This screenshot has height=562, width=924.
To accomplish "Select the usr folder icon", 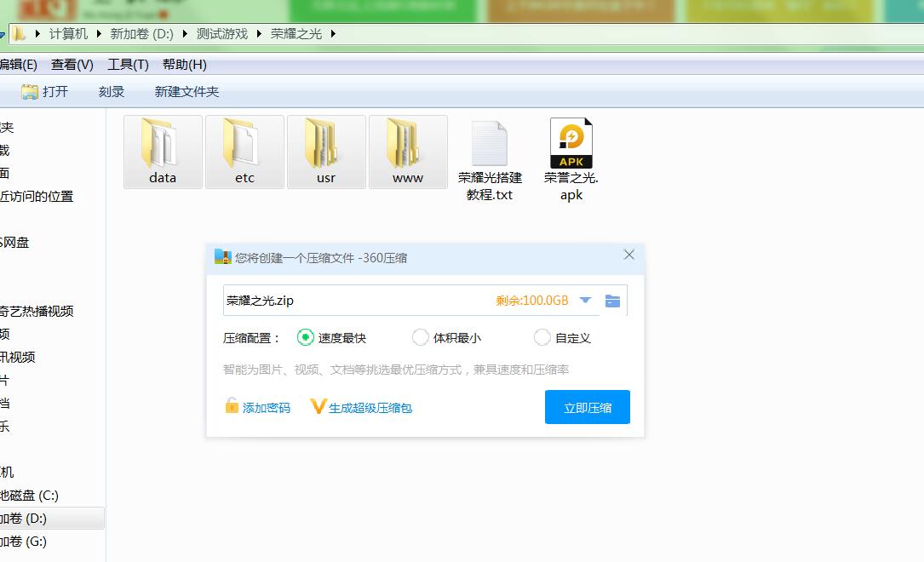I will click(x=326, y=145).
